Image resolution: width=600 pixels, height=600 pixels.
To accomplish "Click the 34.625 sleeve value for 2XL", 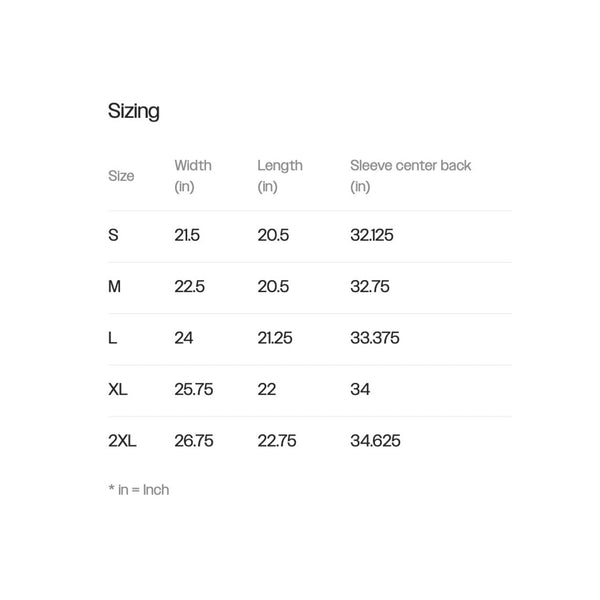I will coord(375,441).
